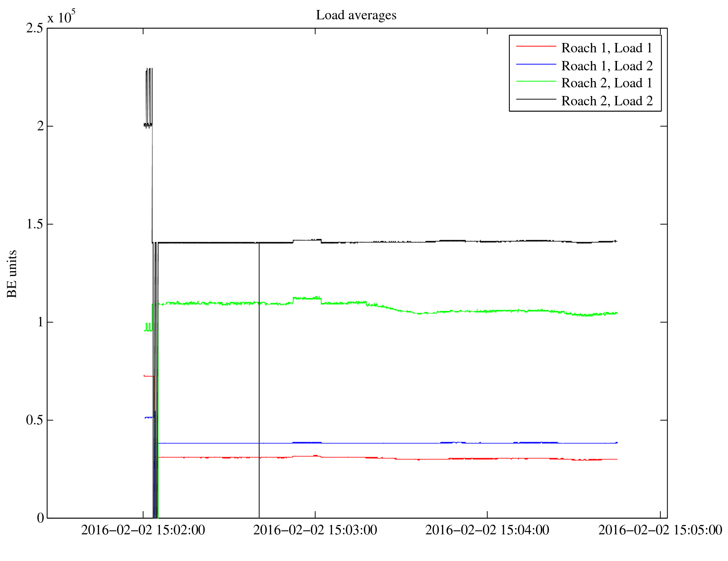Click the 'BE units' y-axis label

pyautogui.click(x=12, y=274)
